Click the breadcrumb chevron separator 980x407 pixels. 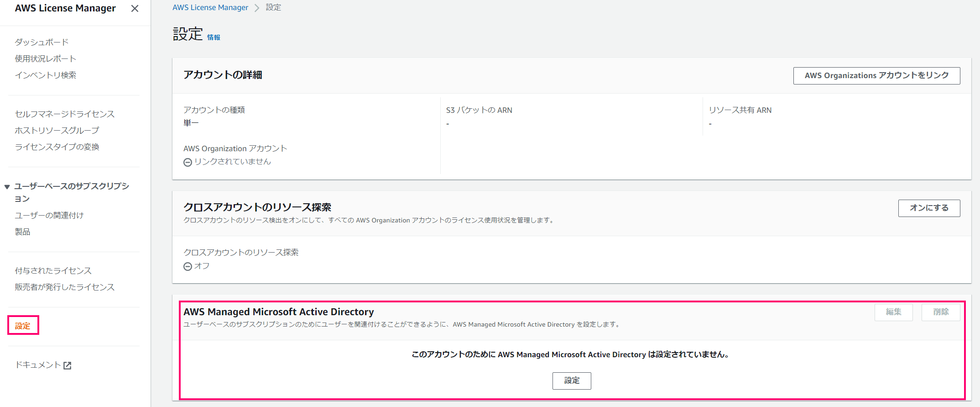pos(257,8)
